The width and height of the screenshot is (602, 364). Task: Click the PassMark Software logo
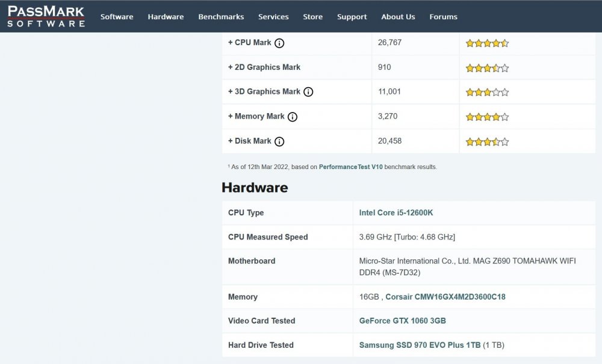[x=46, y=16]
